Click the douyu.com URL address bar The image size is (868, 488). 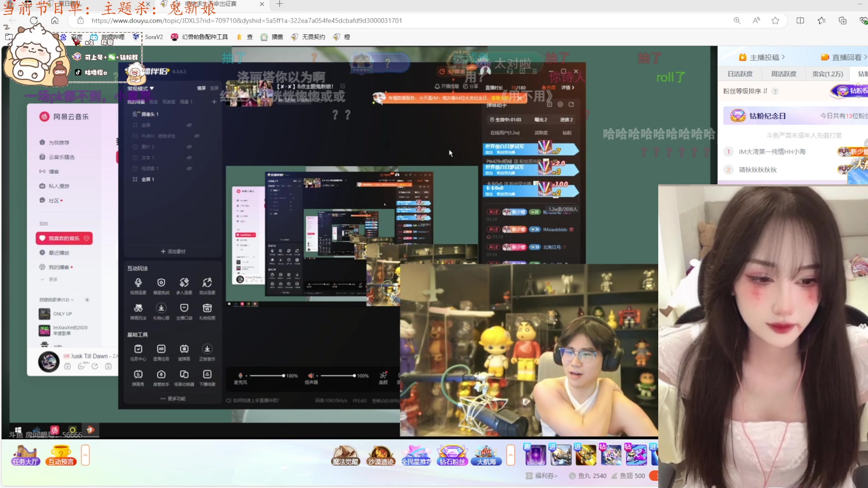246,20
